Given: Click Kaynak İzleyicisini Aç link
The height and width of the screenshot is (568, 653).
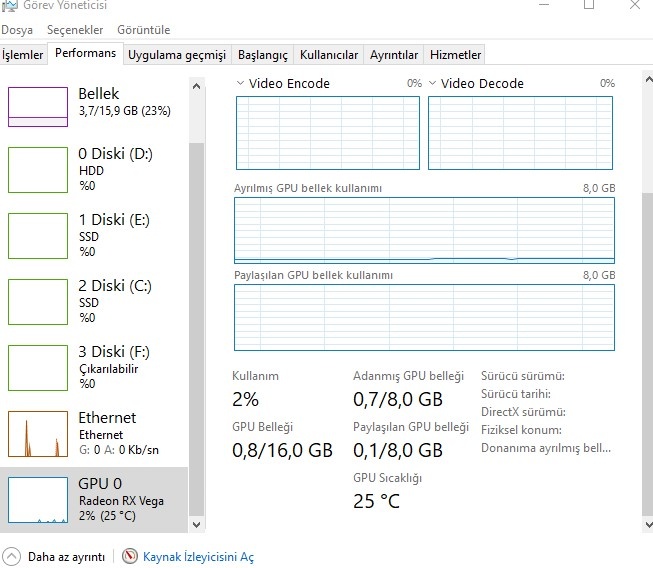Looking at the screenshot, I should pyautogui.click(x=198, y=557).
